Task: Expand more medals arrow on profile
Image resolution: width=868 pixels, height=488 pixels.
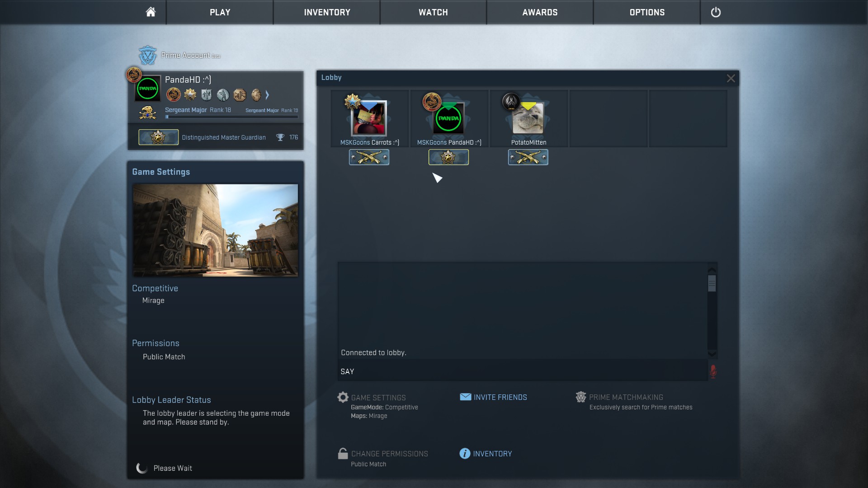Action: (x=267, y=95)
